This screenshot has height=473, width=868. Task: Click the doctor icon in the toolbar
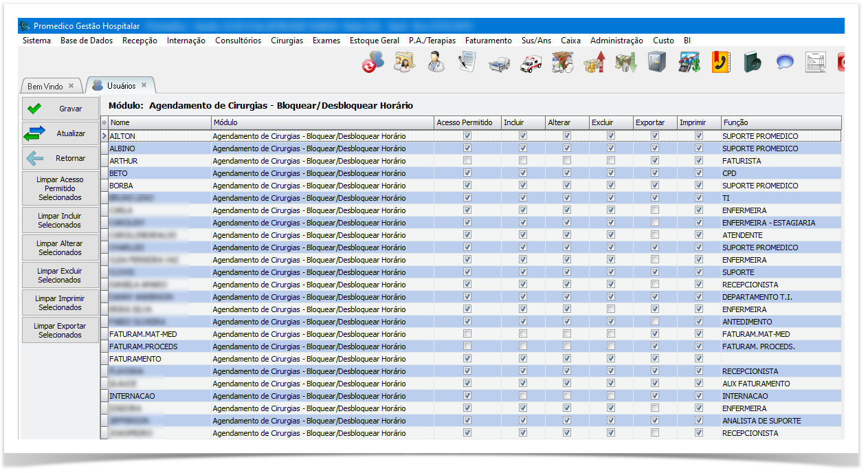click(x=435, y=63)
